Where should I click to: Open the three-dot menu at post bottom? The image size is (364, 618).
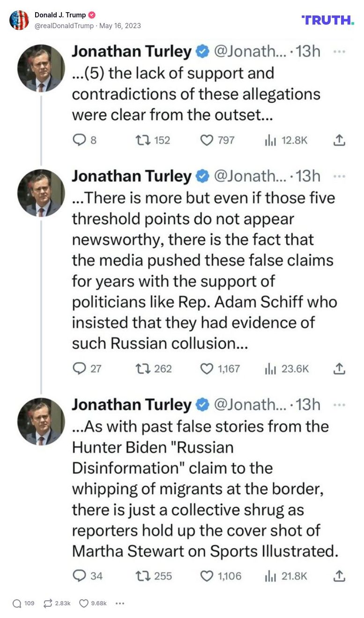(120, 603)
